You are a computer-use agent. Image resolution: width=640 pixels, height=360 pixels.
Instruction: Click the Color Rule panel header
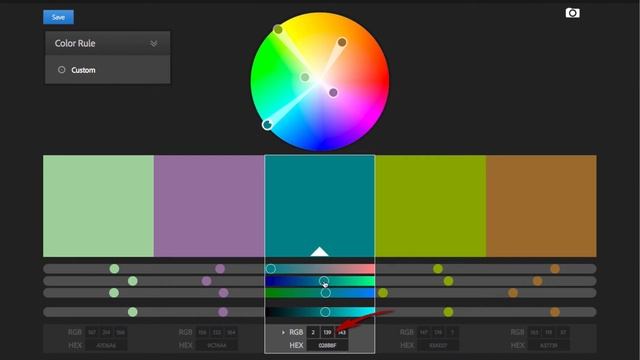point(108,43)
